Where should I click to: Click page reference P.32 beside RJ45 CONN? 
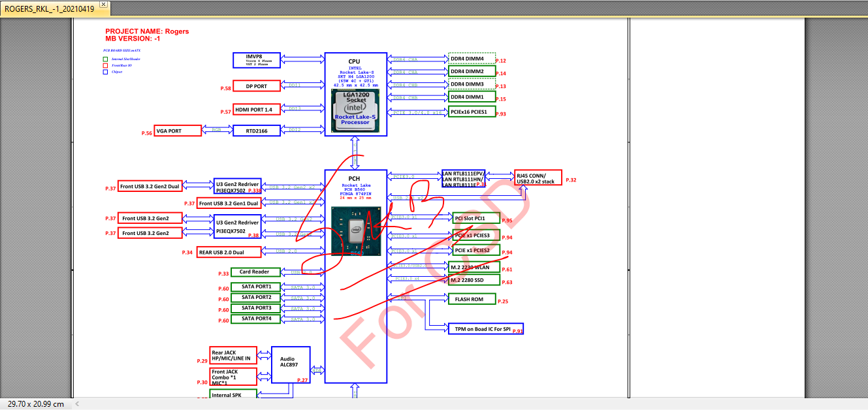[571, 180]
